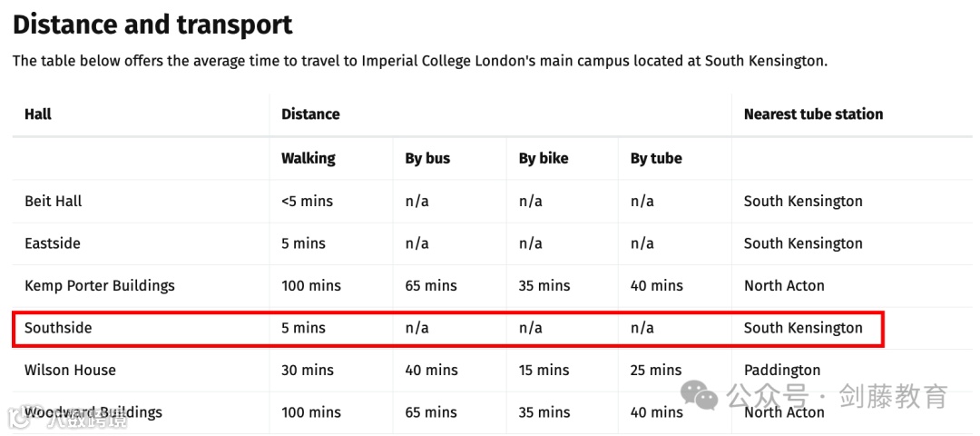Click the Eastside hall name
Screen dimensions: 980x436
click(x=53, y=243)
